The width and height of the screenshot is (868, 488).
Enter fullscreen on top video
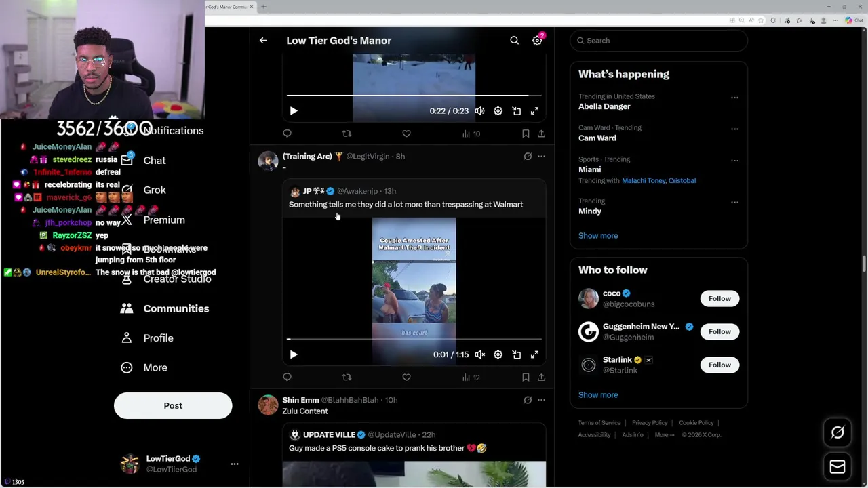pyautogui.click(x=535, y=111)
